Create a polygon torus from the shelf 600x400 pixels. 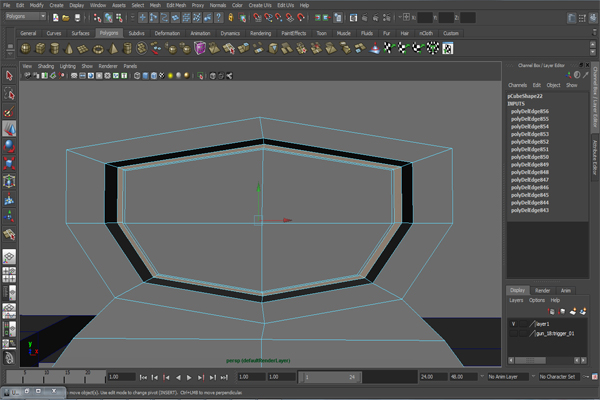[x=98, y=49]
